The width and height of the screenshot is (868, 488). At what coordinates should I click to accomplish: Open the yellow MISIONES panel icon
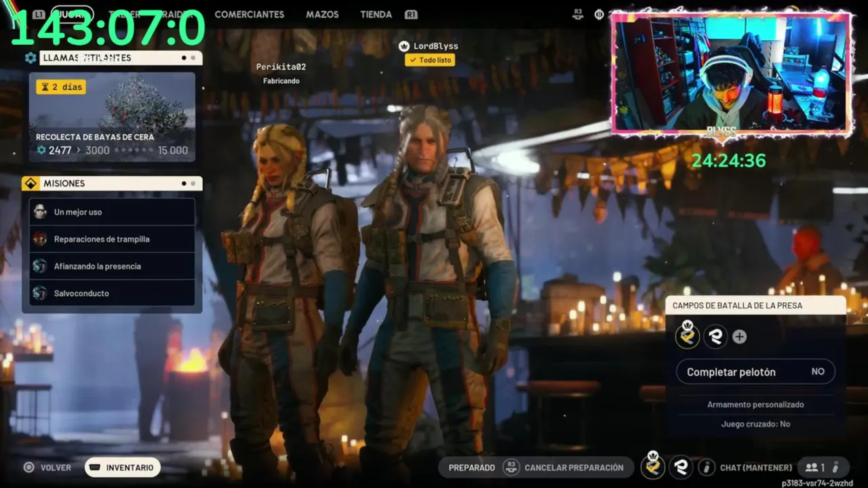pyautogui.click(x=31, y=184)
